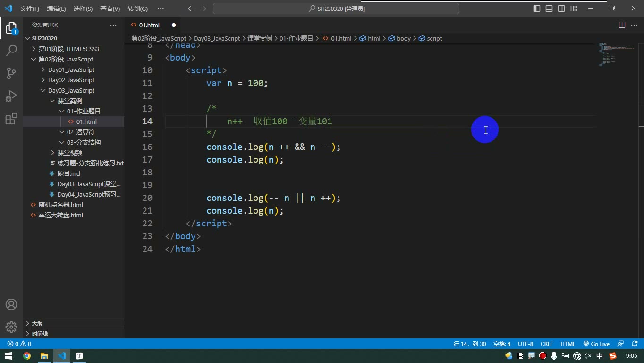Open the Extensions view
The height and width of the screenshot is (363, 644).
(11, 119)
